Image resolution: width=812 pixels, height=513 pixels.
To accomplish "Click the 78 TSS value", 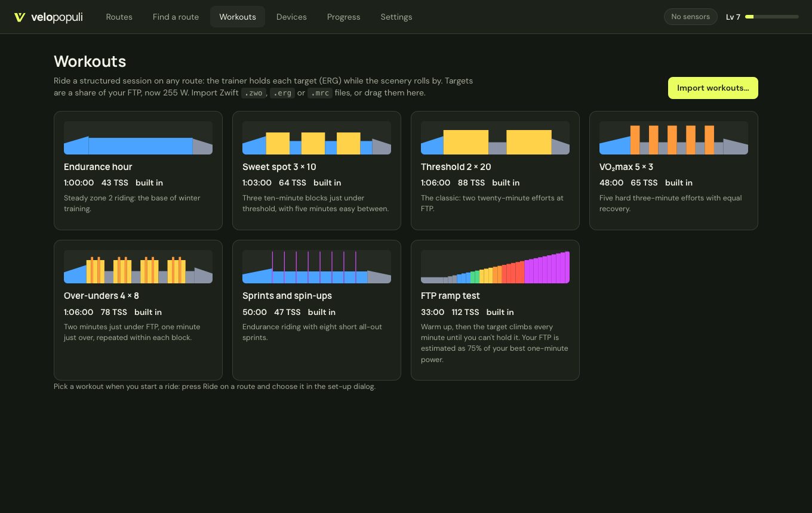I will pos(114,312).
